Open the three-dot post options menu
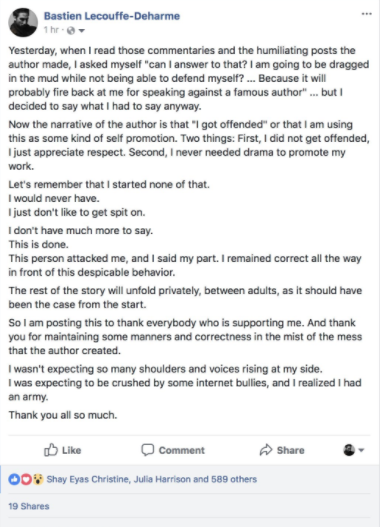Screen dimensions: 380x527 (x=366, y=14)
